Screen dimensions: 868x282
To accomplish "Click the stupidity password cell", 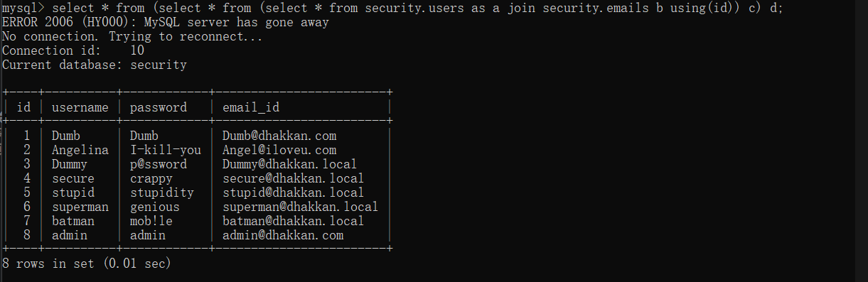I will [x=162, y=193].
